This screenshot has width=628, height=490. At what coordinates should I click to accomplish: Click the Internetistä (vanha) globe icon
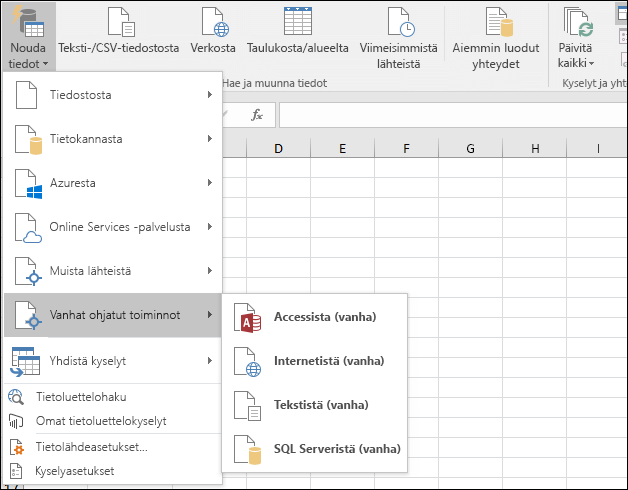pos(248,362)
